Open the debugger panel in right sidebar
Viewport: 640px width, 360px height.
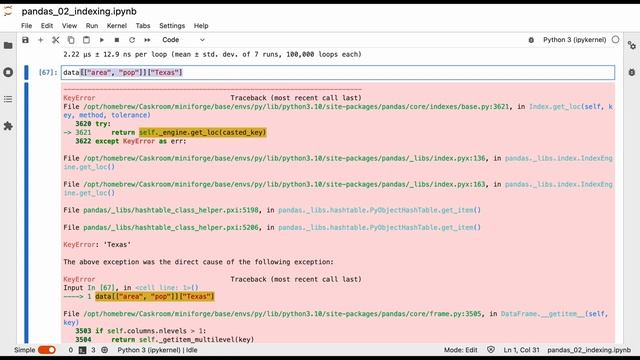coord(632,72)
